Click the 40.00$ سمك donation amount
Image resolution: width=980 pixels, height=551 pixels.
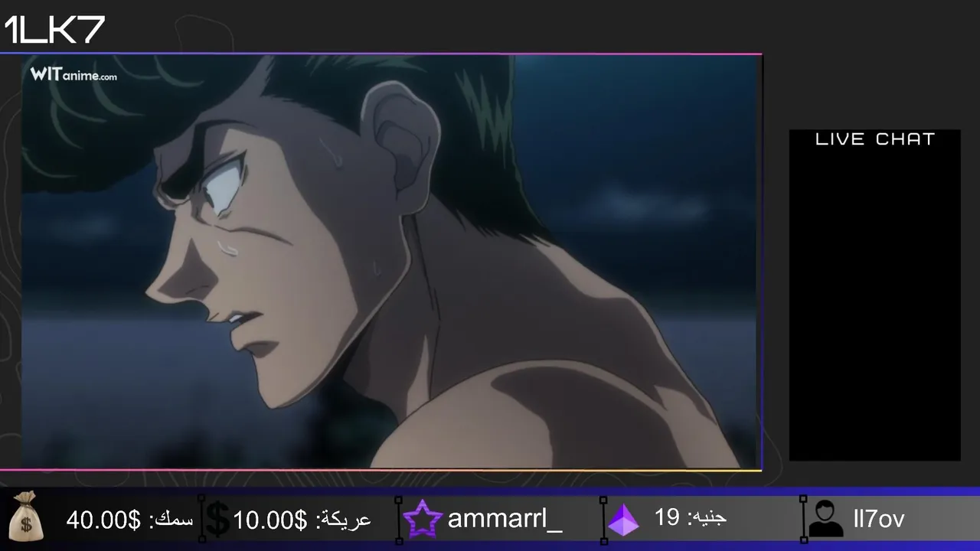pos(129,520)
